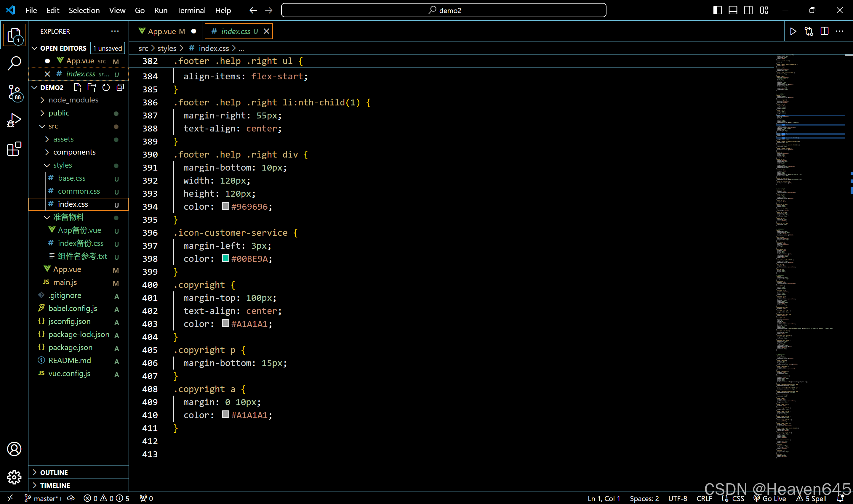Open changes compare icon in editor toolbar
The width and height of the screenshot is (853, 504).
(809, 31)
